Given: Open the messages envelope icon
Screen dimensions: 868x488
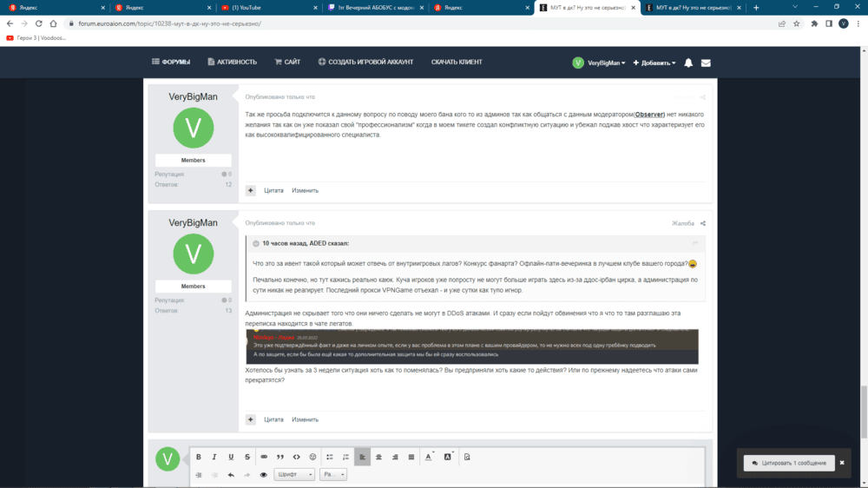Looking at the screenshot, I should point(706,63).
